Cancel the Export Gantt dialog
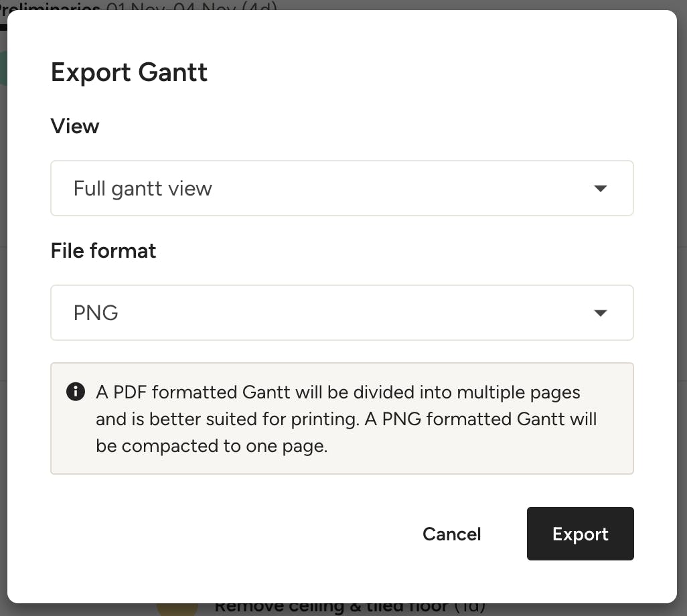This screenshot has width=687, height=616. tap(451, 534)
